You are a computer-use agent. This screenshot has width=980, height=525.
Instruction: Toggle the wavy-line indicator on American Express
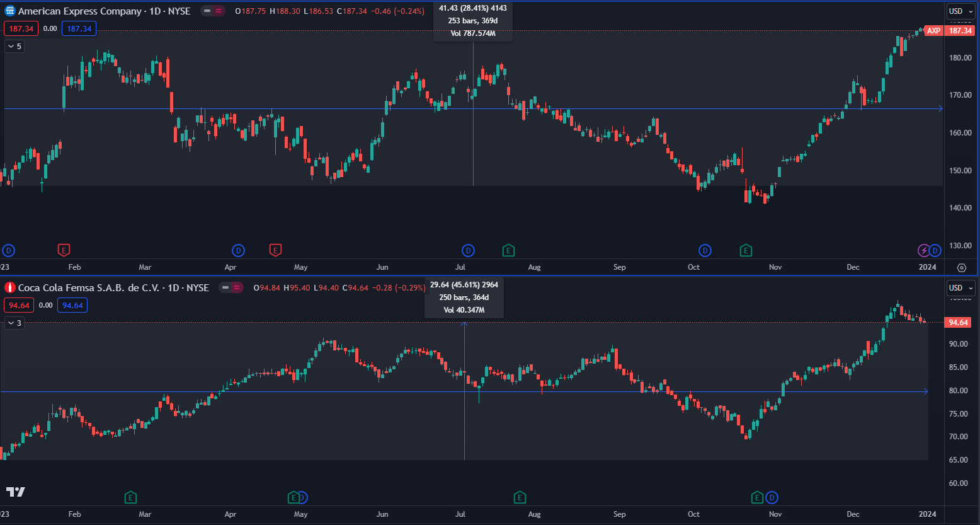(219, 11)
